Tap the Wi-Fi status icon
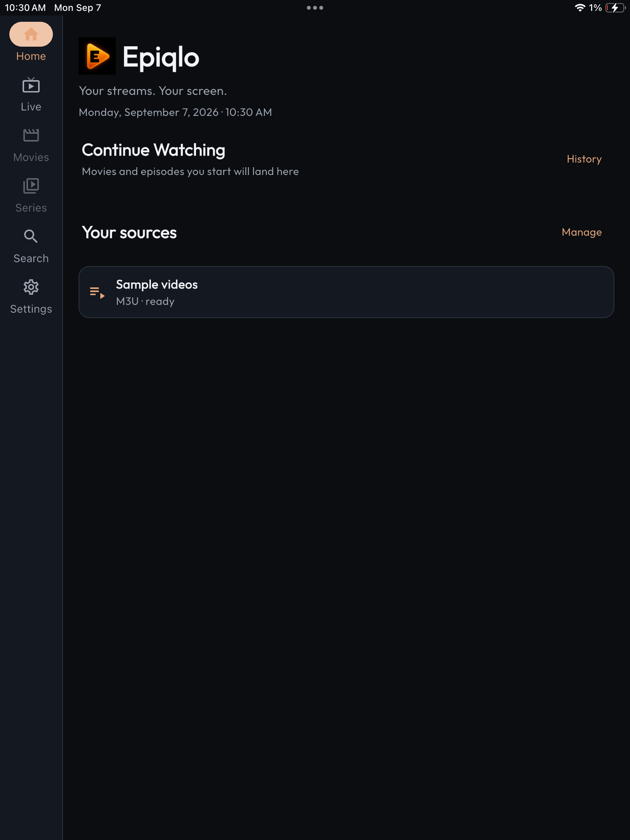The width and height of the screenshot is (630, 840). tap(580, 8)
